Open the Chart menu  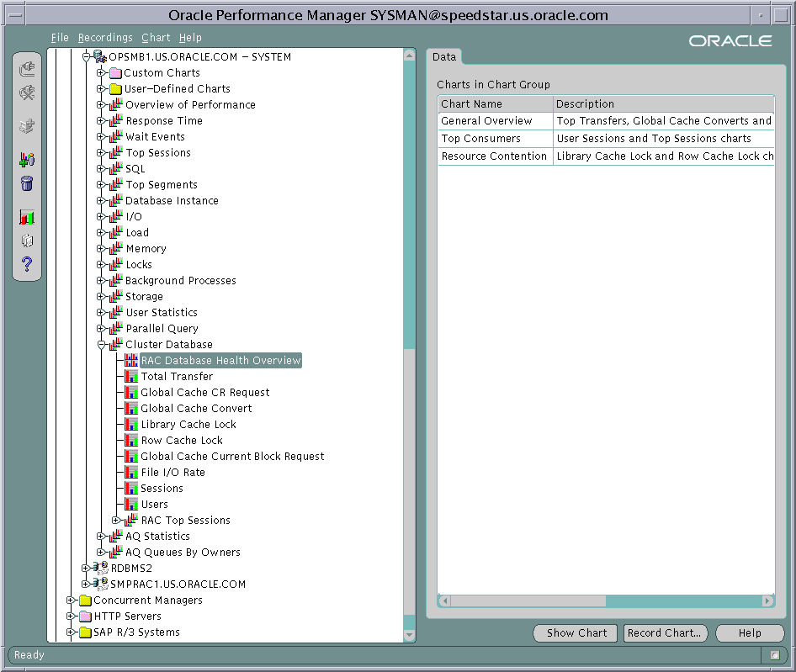tap(156, 37)
